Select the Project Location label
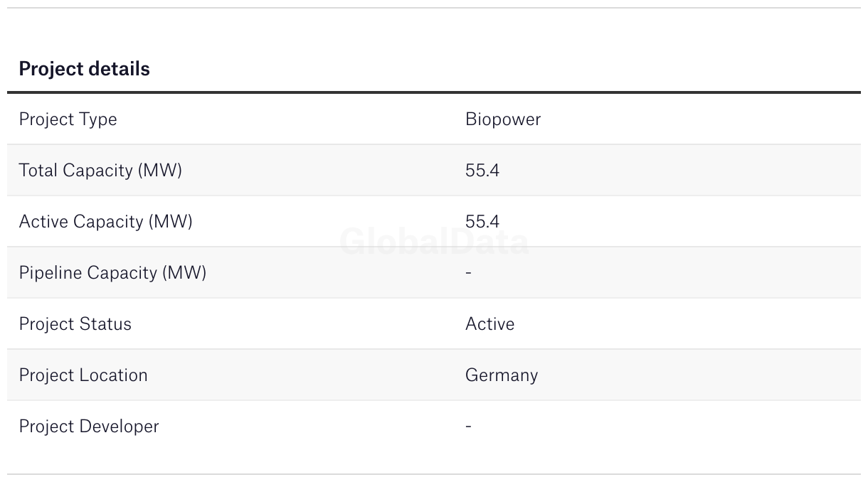The image size is (868, 482). pos(83,375)
